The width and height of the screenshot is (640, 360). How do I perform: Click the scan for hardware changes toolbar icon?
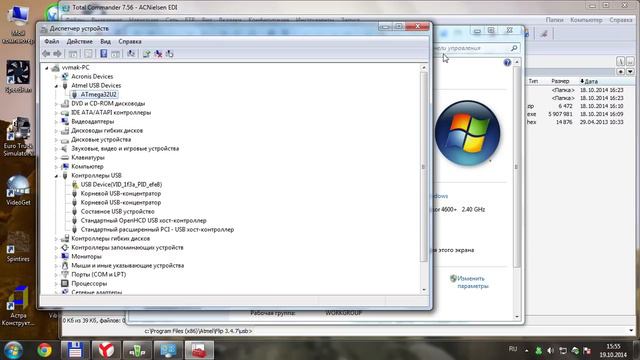click(131, 53)
